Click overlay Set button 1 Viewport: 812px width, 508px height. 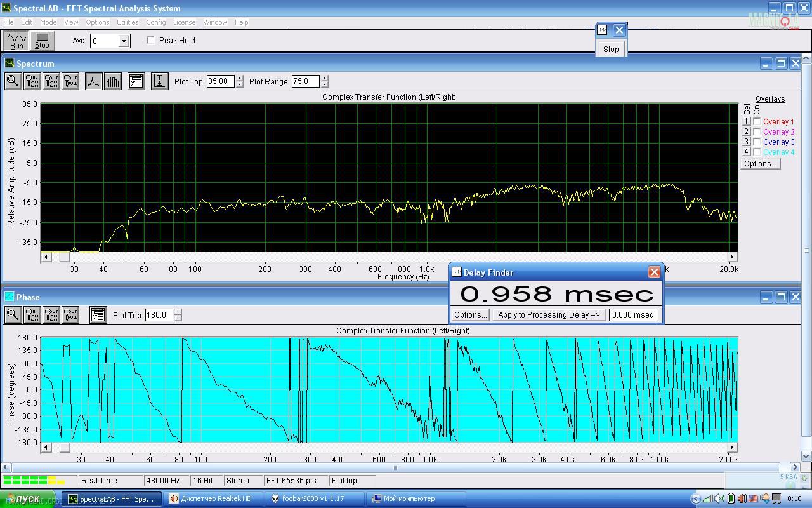746,121
